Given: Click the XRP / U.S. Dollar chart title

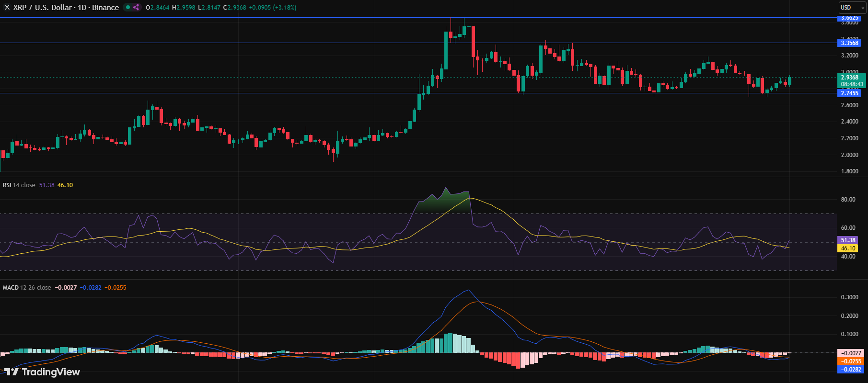Looking at the screenshot, I should tap(66, 8).
